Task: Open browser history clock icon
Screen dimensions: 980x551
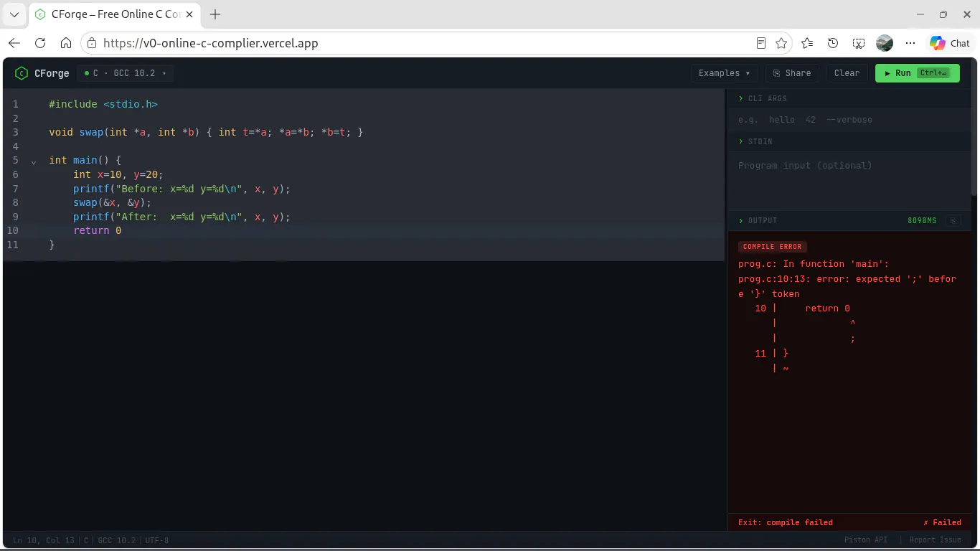Action: (833, 43)
